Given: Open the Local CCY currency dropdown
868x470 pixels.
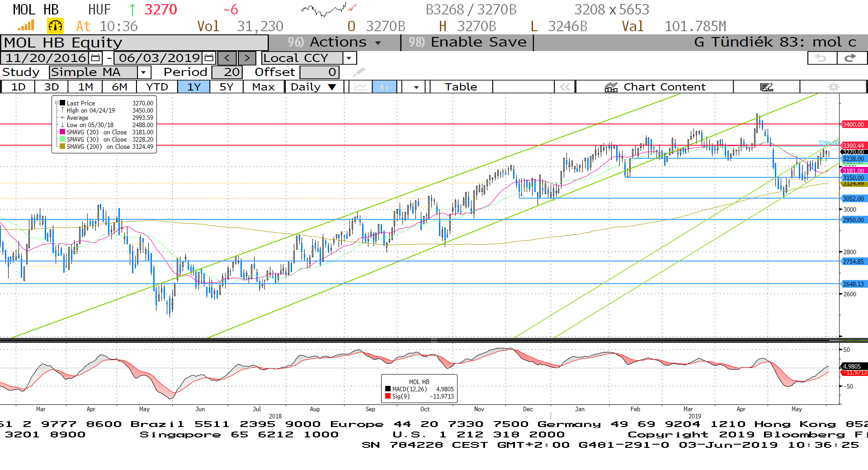Looking at the screenshot, I should (349, 58).
